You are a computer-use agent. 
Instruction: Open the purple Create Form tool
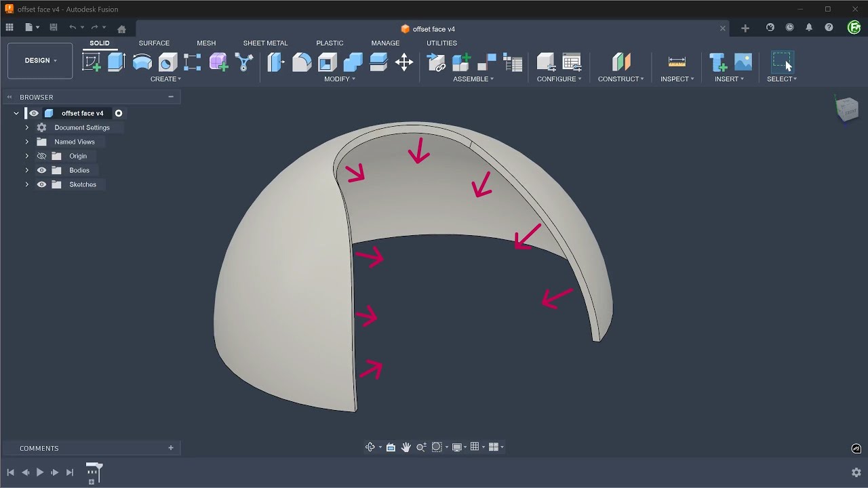tap(218, 62)
